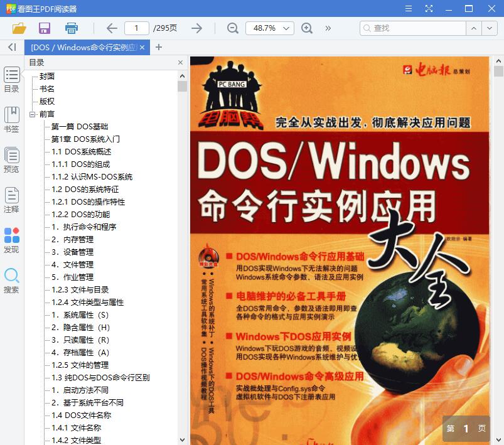This screenshot has width=504, height=445.
Task: Open outline entry 1.1 DOS系统概述
Action: click(x=82, y=152)
